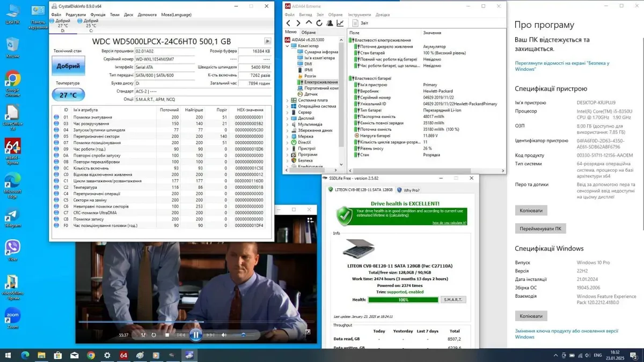The width and height of the screenshot is (644, 362).
Task: Collapse the Комп'ютер tree node
Action: pos(287,46)
